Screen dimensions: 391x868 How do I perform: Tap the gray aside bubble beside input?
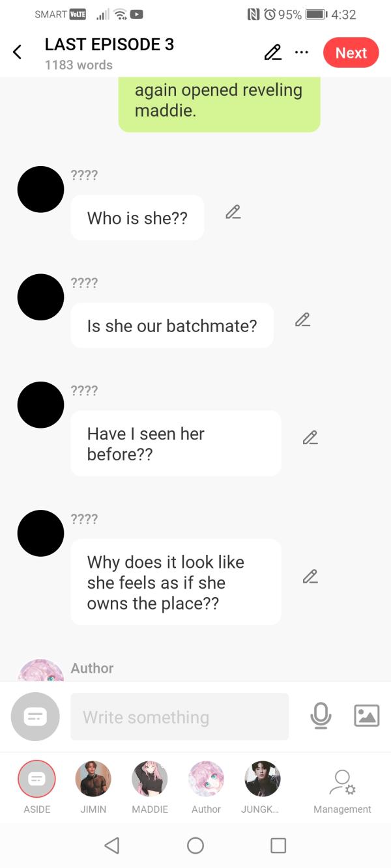coord(35,716)
